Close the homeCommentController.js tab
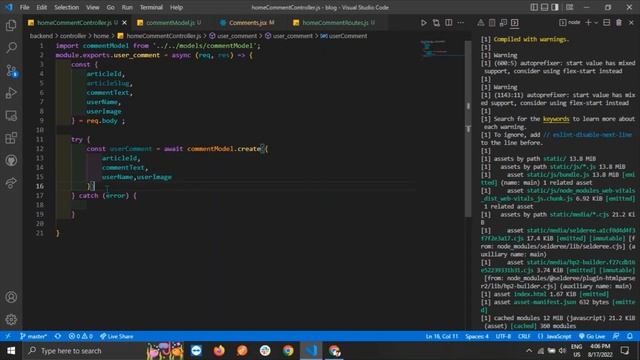Screen dimensions: 640x360 [x=124, y=23]
